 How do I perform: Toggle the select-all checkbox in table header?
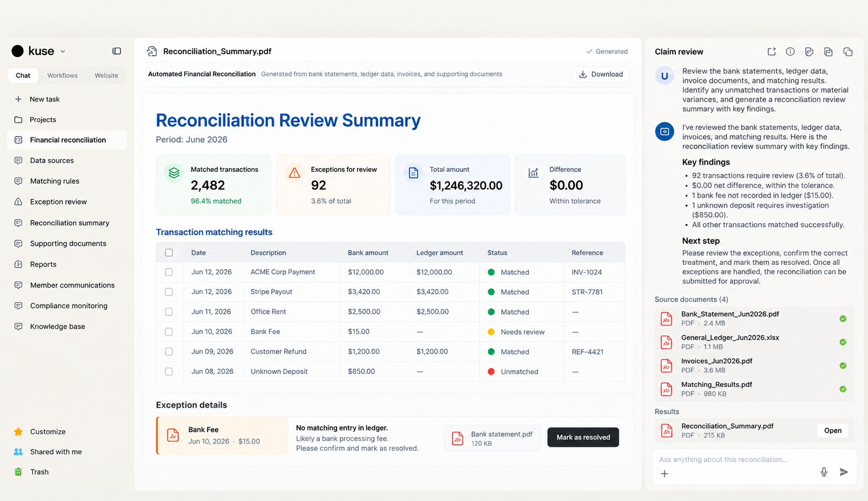coord(169,252)
